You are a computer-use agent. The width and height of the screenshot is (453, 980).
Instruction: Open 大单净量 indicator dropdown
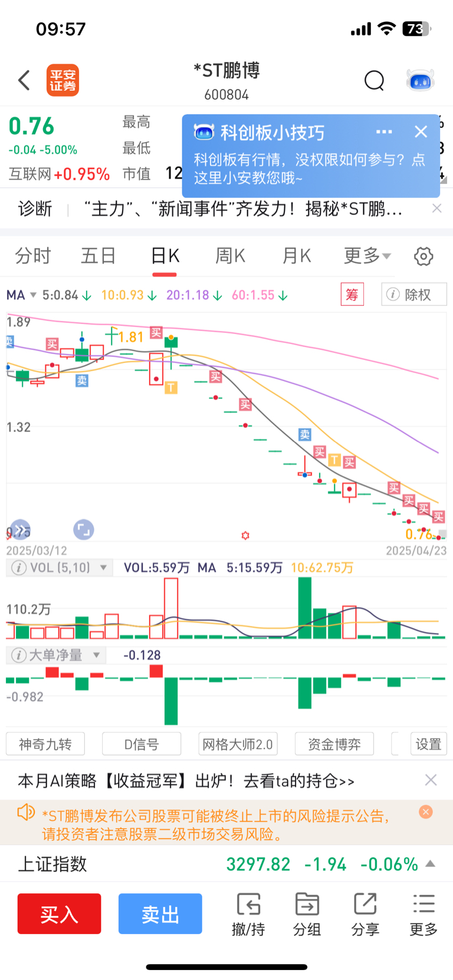click(96, 655)
